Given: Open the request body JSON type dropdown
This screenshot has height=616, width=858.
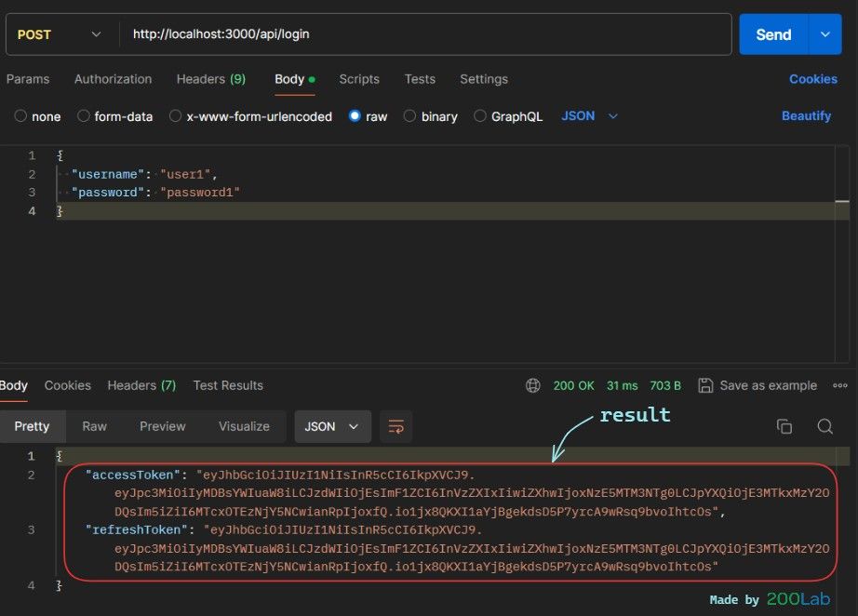Looking at the screenshot, I should click(589, 116).
